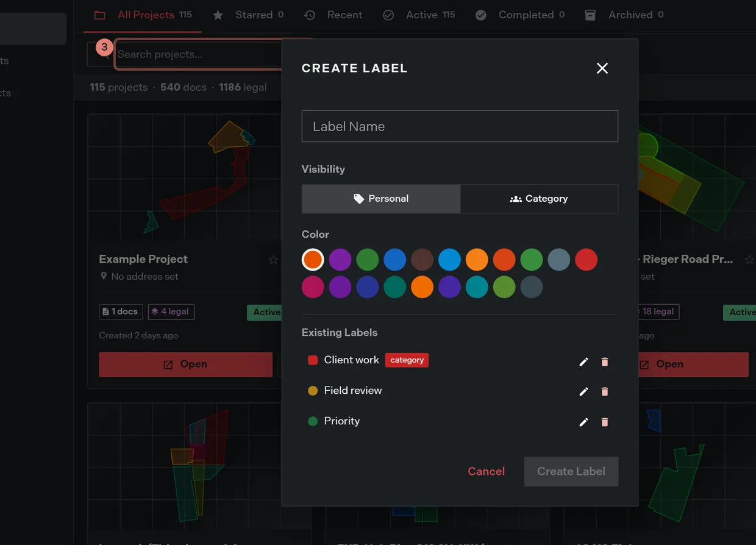756x545 pixels.
Task: Edit the Client work label
Action: click(x=583, y=362)
